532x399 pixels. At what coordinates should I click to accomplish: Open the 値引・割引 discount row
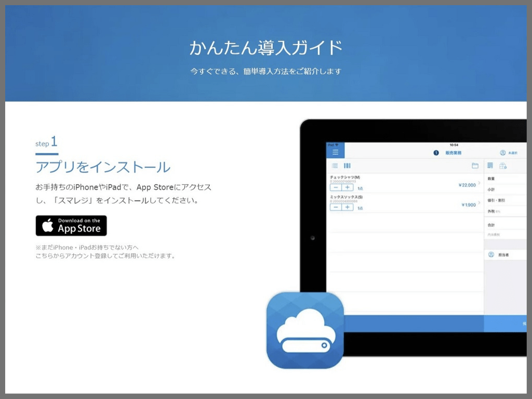pyautogui.click(x=504, y=201)
